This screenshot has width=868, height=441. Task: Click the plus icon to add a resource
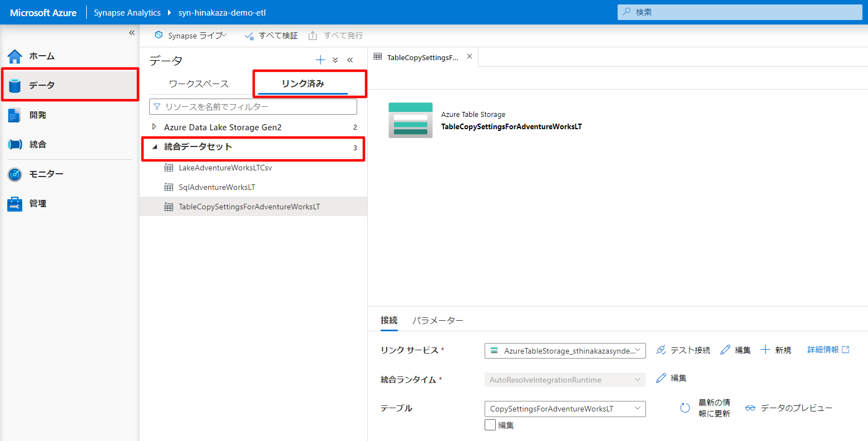(320, 60)
